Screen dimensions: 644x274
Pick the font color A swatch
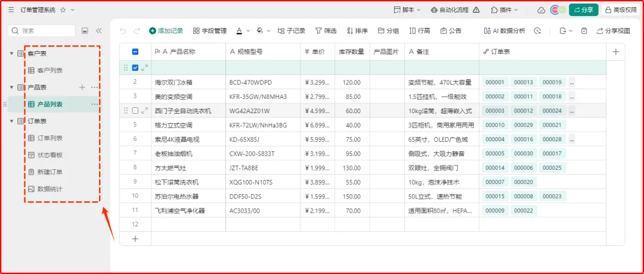point(240,31)
